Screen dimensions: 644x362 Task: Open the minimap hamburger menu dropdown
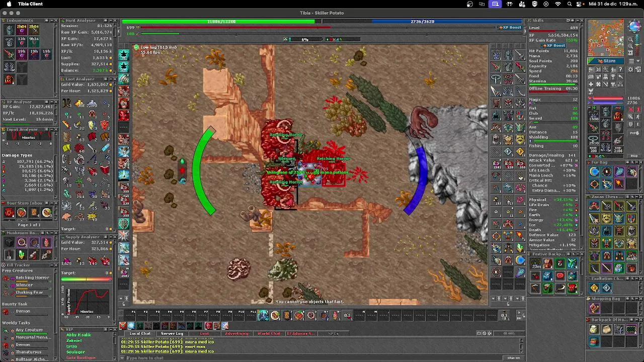[x=634, y=61]
